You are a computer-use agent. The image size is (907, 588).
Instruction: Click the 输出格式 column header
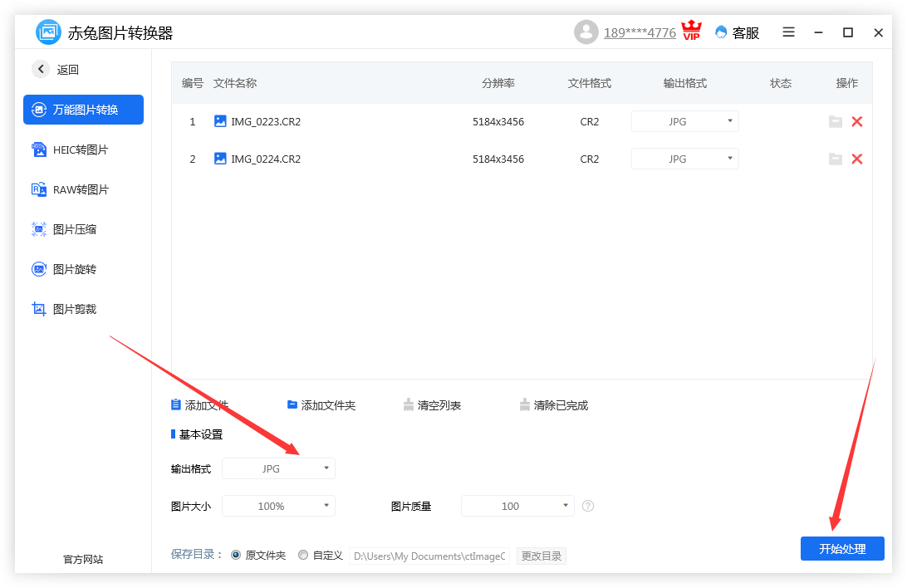[x=685, y=83]
